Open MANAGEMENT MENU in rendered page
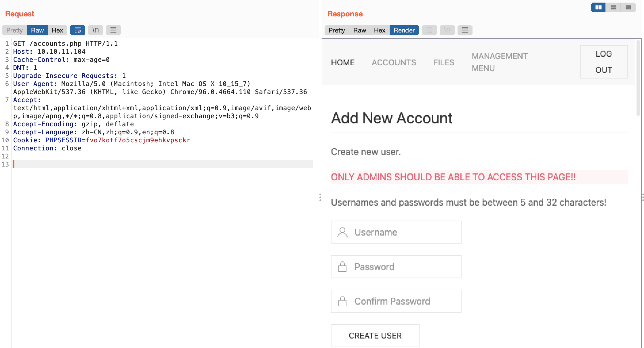Screen dimensions: 644x348 click(x=500, y=62)
